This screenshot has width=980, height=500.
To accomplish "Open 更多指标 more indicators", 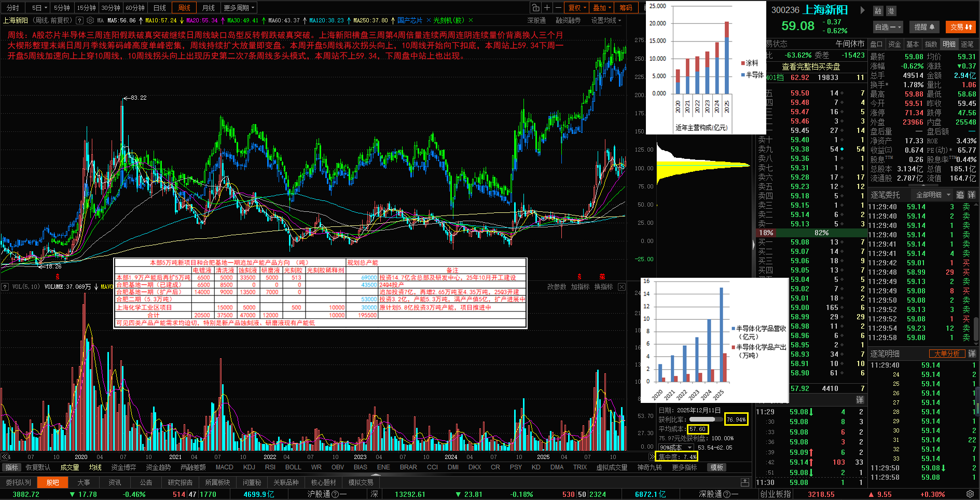I will (684, 467).
